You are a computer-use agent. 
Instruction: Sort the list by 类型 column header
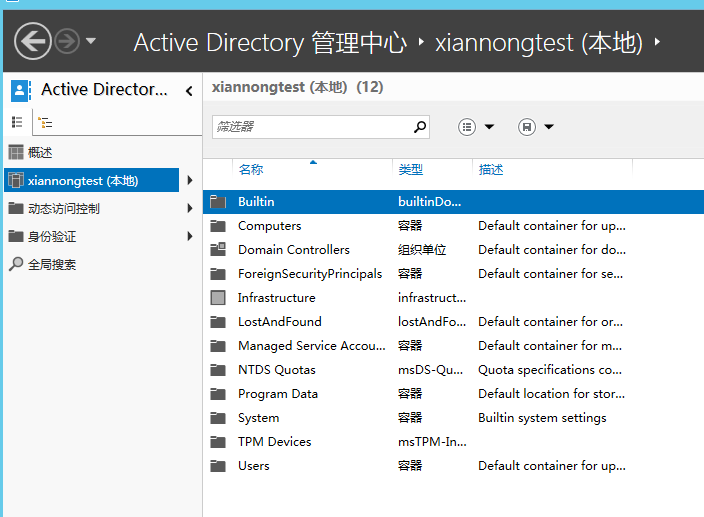click(x=410, y=170)
